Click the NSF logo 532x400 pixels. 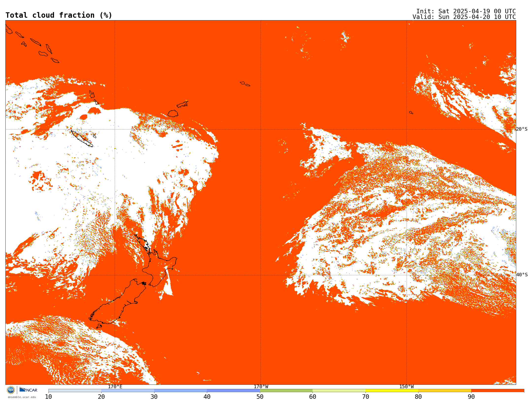tap(11, 390)
